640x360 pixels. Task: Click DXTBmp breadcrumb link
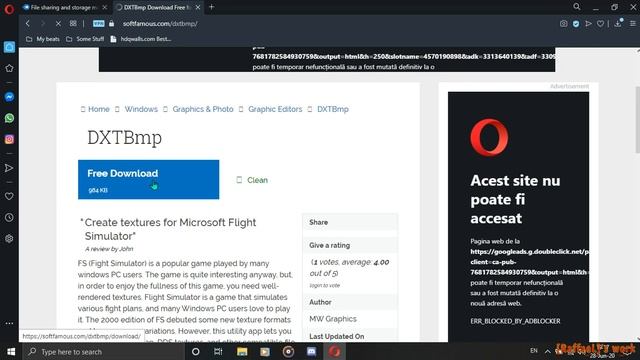pos(333,109)
